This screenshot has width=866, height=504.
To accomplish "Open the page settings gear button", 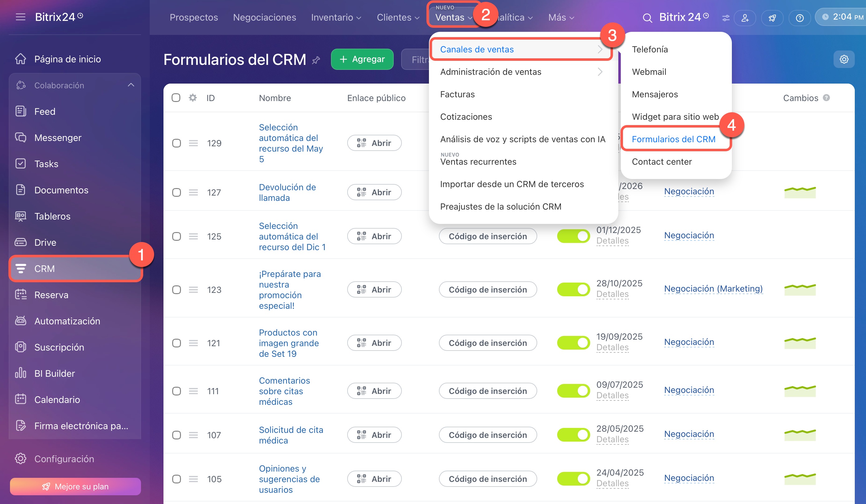I will pyautogui.click(x=844, y=59).
